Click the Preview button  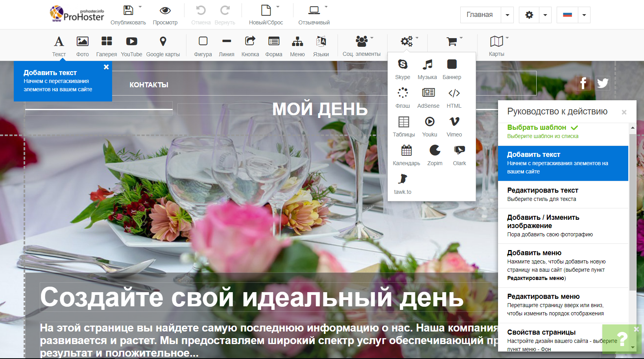(165, 15)
